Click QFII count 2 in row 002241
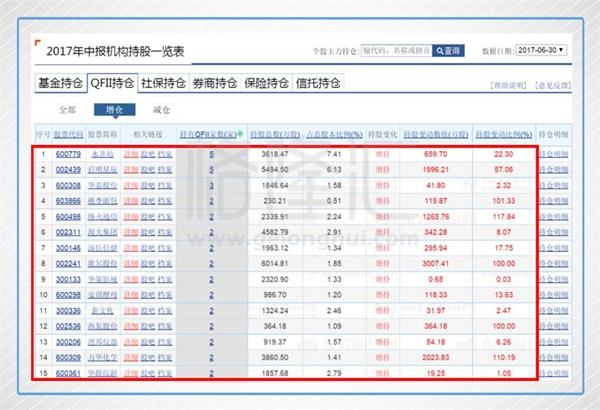This screenshot has width=600, height=410. [212, 264]
